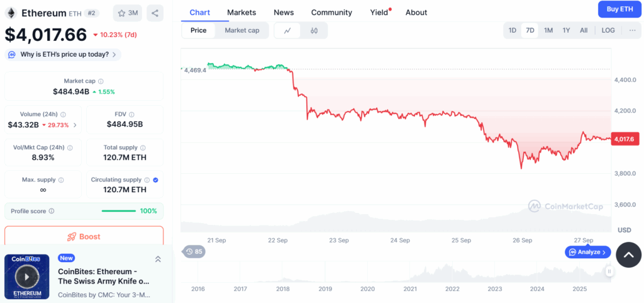Switch to candlestick chart icon
The width and height of the screenshot is (644, 303).
click(x=314, y=30)
